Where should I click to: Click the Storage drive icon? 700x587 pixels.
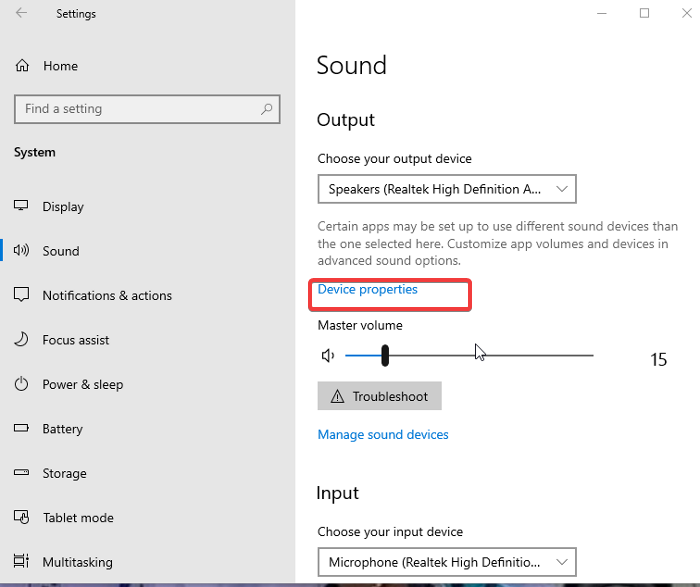(x=22, y=473)
